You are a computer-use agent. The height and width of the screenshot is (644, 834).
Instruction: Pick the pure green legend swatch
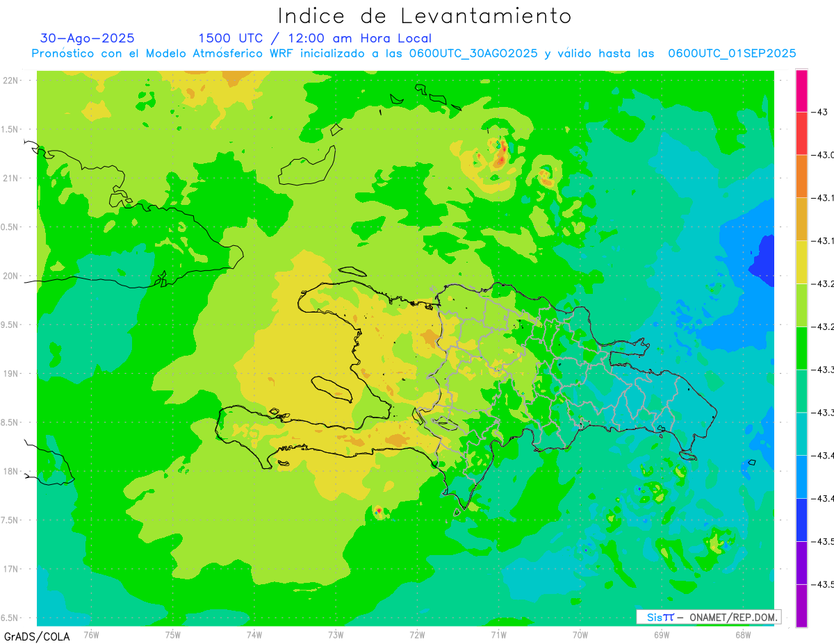pos(801,348)
